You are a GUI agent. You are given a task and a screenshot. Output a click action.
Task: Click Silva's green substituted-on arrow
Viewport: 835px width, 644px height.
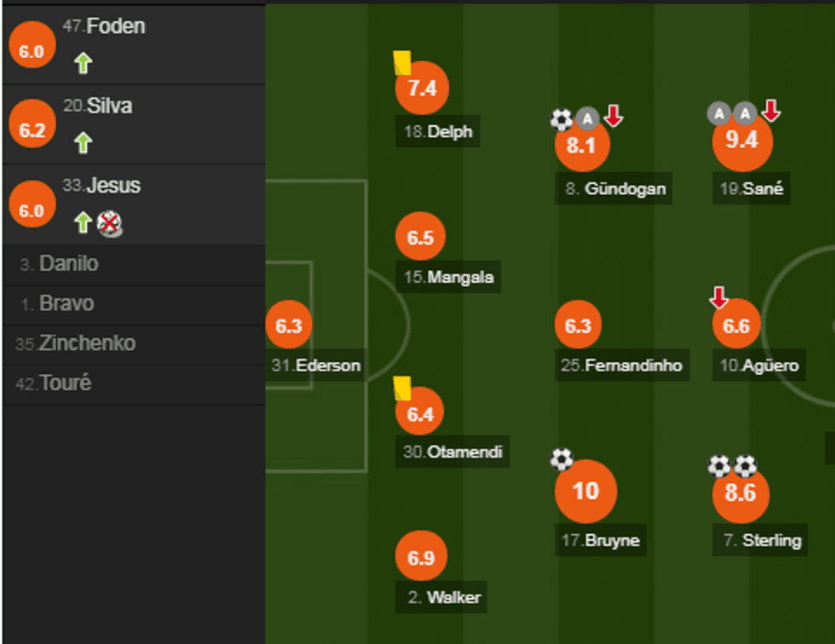pos(83,142)
